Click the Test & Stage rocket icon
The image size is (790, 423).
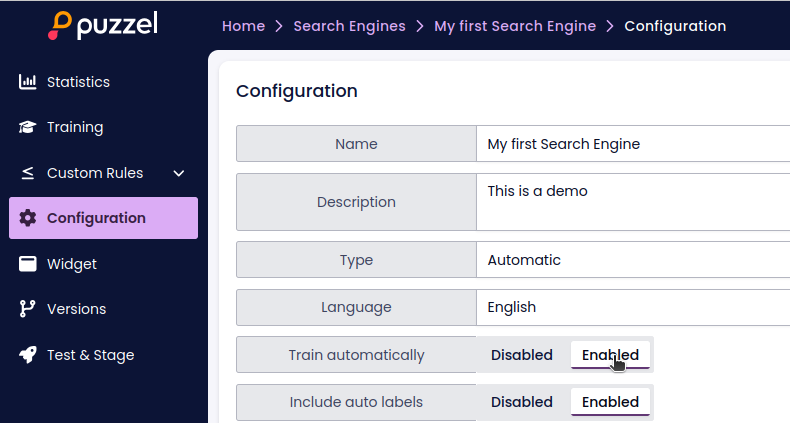coord(28,355)
